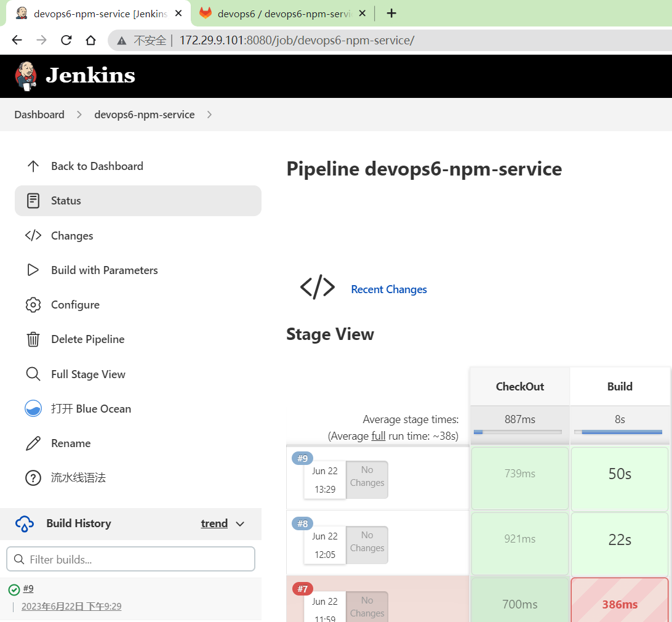Click the Jenkins butler logo
Image resolution: width=672 pixels, height=622 pixels.
(x=26, y=76)
